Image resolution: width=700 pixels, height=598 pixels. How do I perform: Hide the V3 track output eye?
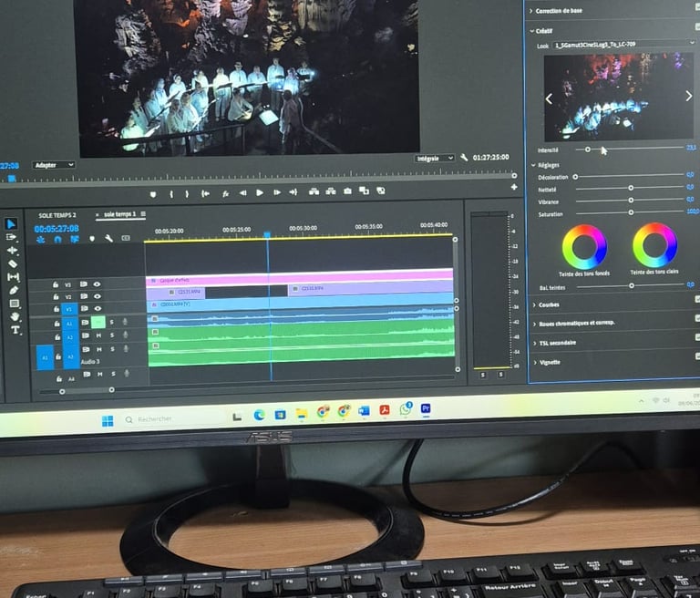point(97,284)
